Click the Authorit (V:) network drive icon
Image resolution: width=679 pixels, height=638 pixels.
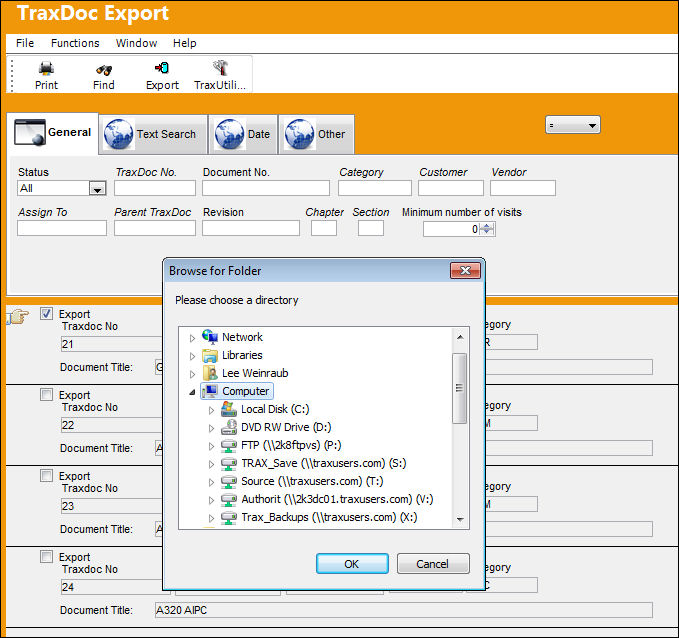coord(229,499)
